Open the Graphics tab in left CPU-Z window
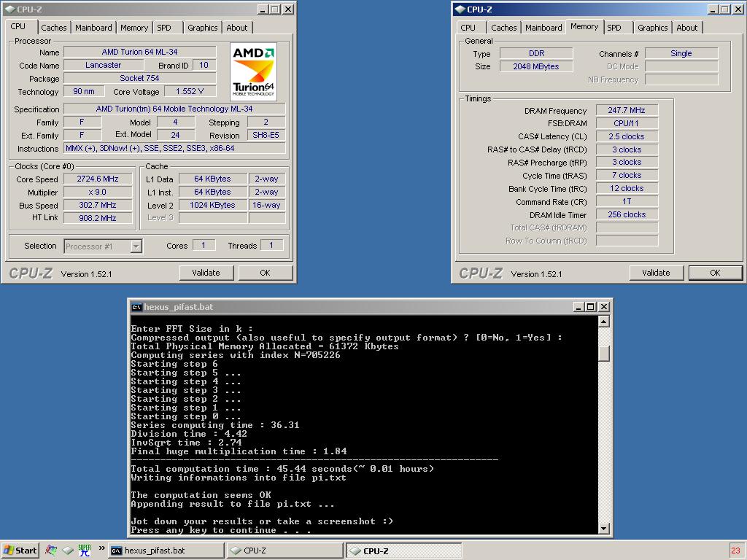Screen dimensions: 747x560 (203, 28)
